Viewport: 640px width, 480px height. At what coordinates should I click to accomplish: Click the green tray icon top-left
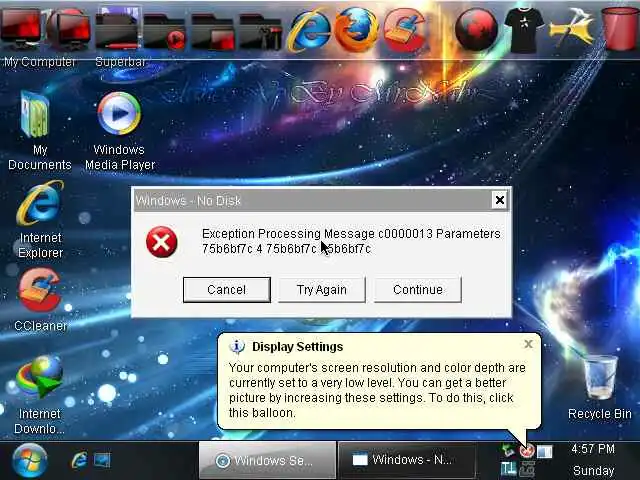508,451
